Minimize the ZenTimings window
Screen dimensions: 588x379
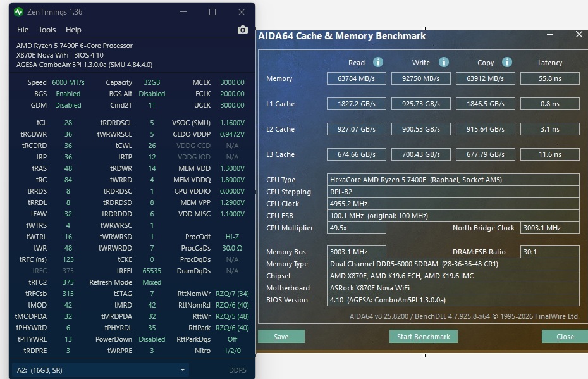click(x=183, y=12)
